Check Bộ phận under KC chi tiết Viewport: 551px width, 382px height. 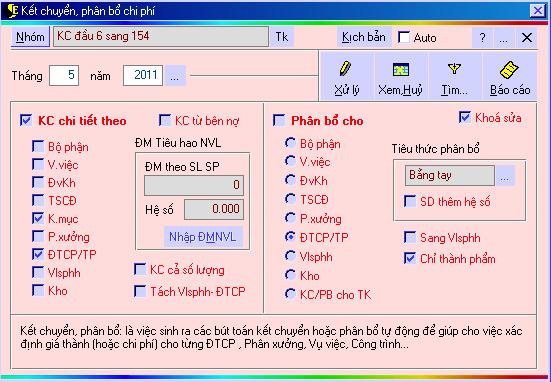pos(38,147)
